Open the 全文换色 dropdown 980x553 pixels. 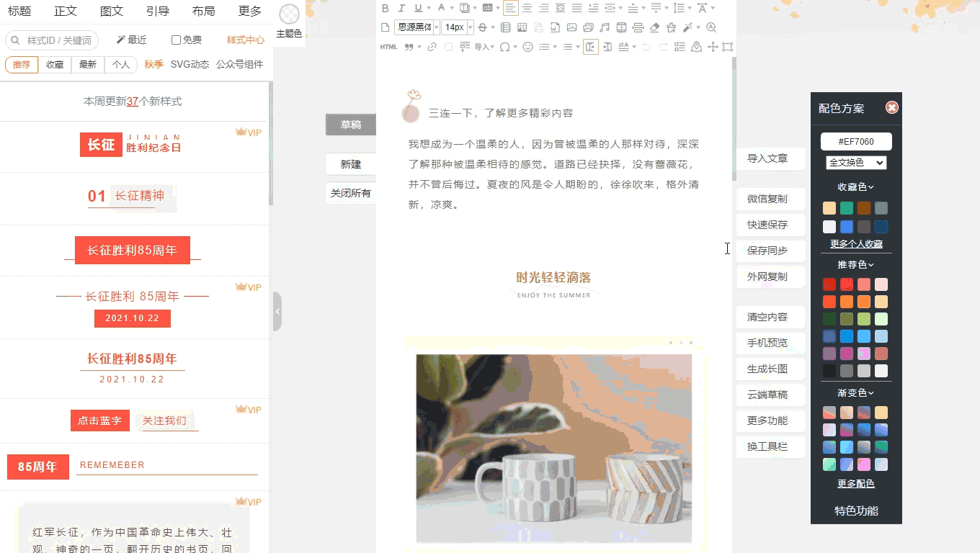856,163
